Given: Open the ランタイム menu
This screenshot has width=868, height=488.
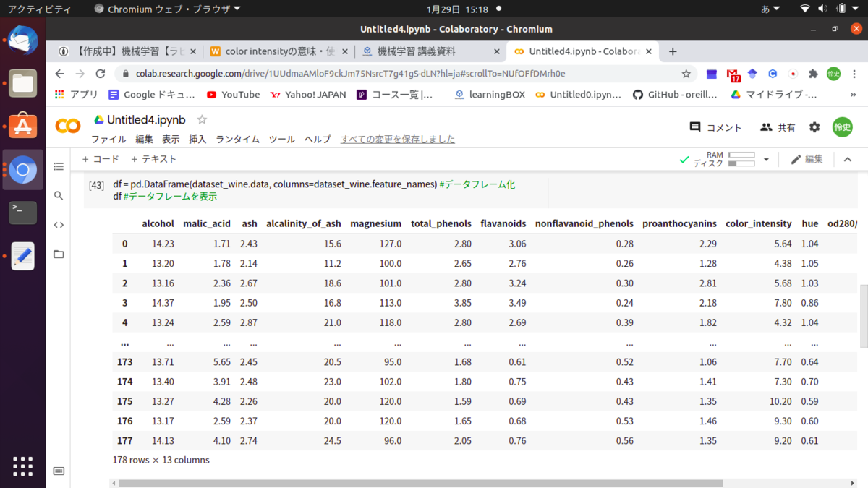Looking at the screenshot, I should click(237, 140).
